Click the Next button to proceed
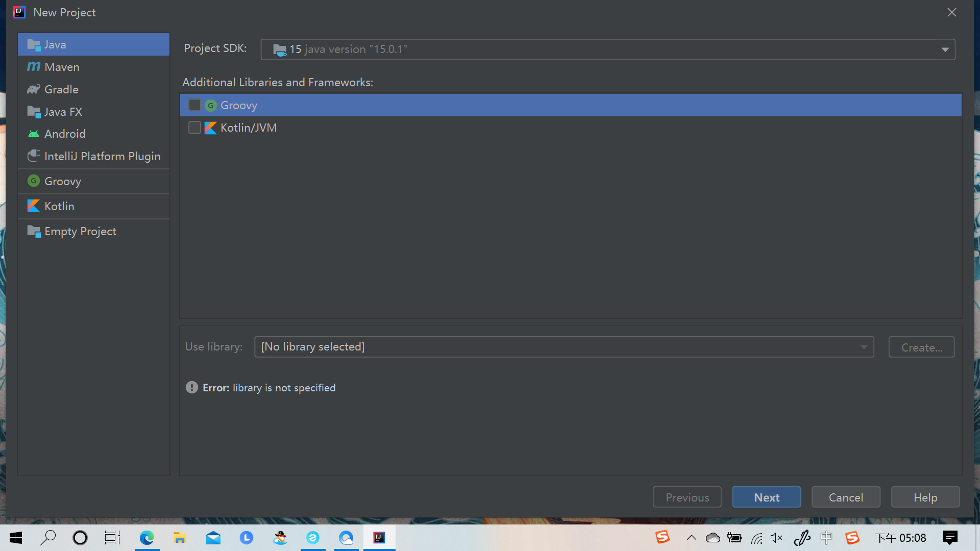Screen dimensions: 980x551 click(x=767, y=496)
